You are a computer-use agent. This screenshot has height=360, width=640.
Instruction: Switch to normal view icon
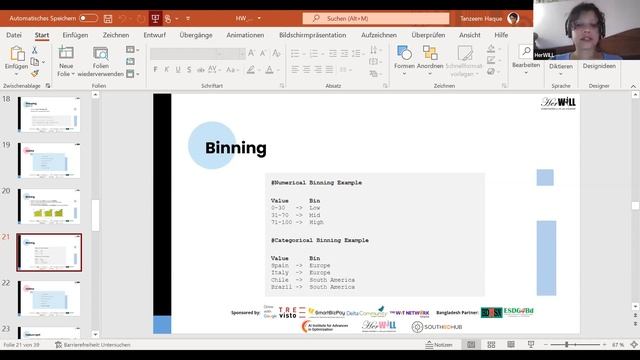[x=471, y=345]
